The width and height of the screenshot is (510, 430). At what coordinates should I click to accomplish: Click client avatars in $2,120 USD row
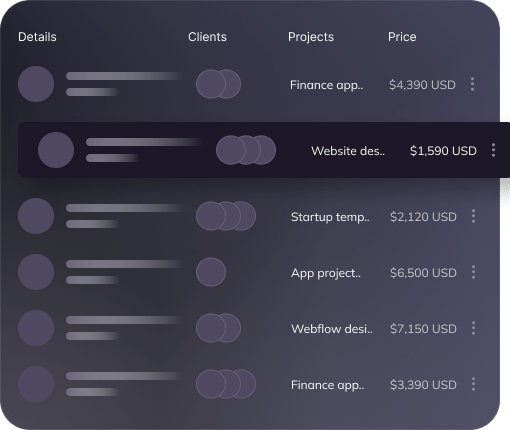pyautogui.click(x=226, y=216)
